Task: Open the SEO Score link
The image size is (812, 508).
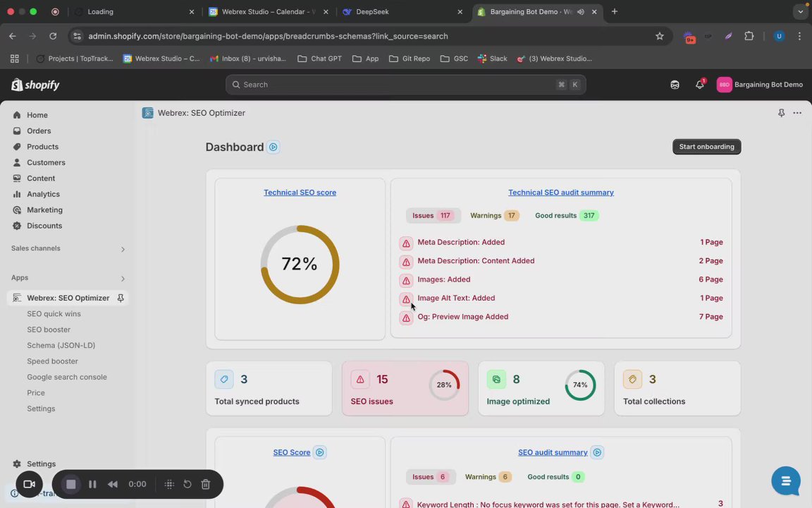Action: tap(292, 452)
